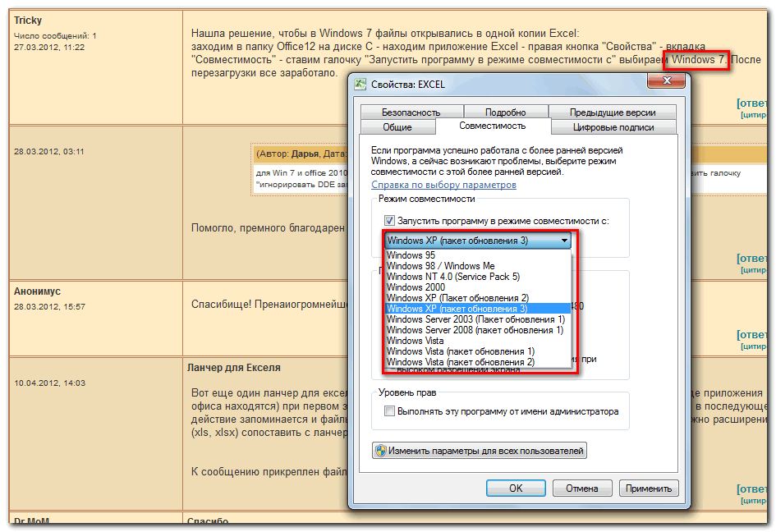Viewport: 776px width, 532px height.
Task: Switch to the Общие tab
Action: click(x=397, y=127)
